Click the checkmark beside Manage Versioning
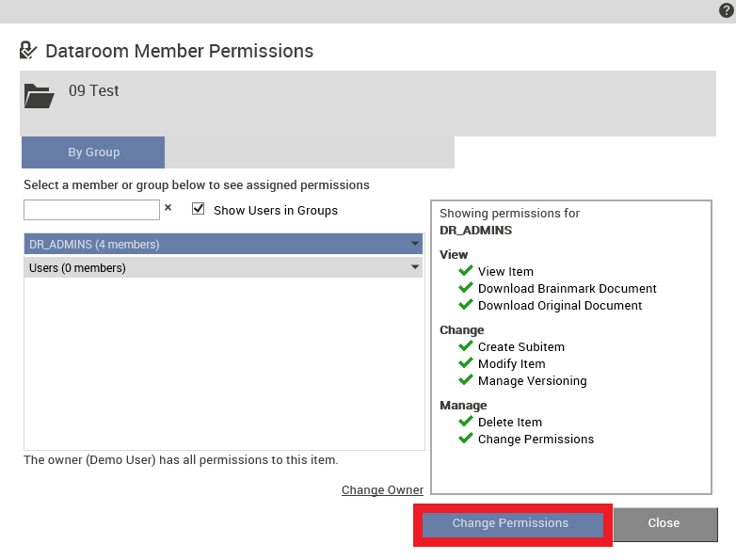 (x=465, y=379)
